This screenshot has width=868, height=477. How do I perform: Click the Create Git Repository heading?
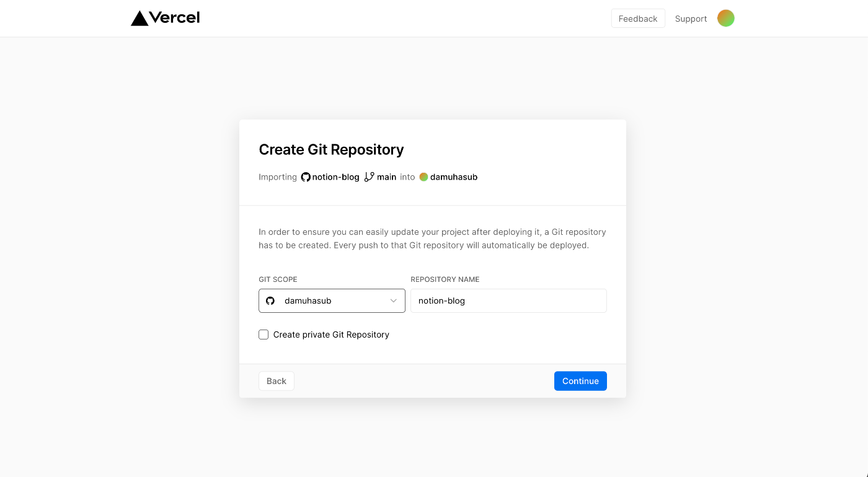click(331, 150)
